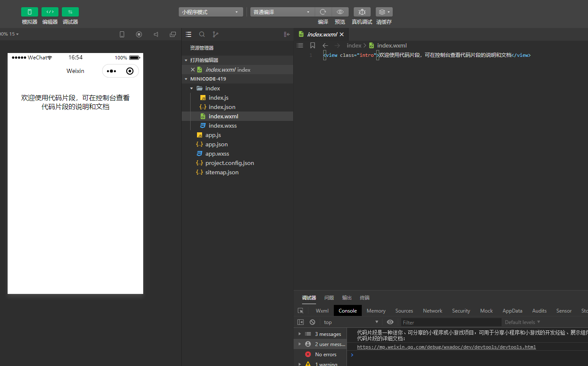Toggle the console sidebar icon
Viewport: 588px width, 366px height.
pyautogui.click(x=300, y=322)
